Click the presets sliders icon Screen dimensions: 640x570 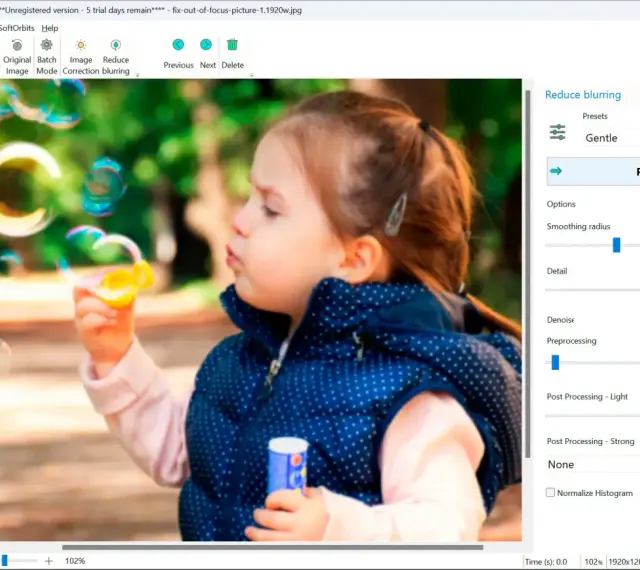[x=558, y=132]
